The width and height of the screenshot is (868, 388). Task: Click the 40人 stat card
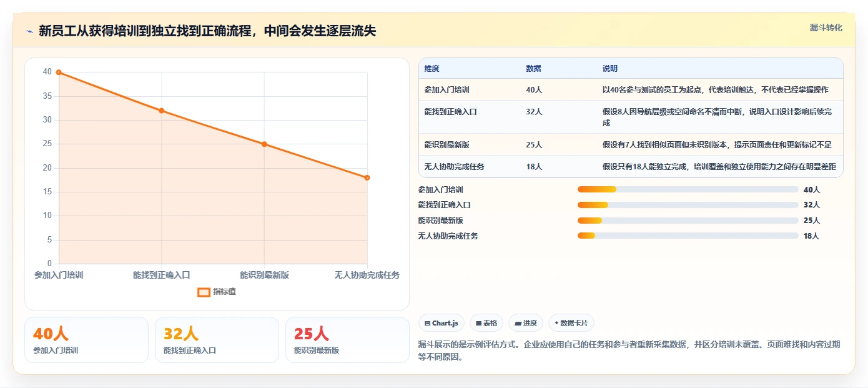point(86,340)
